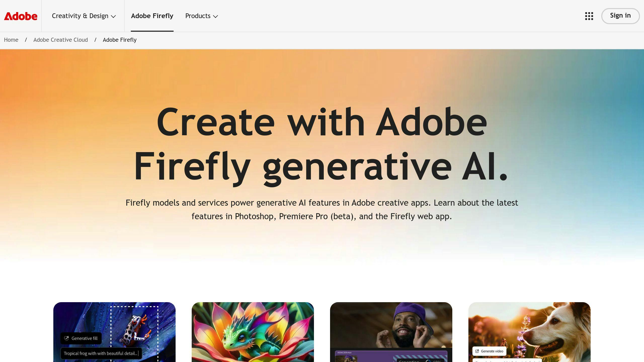Screen dimensions: 644x362
Task: Open the green dragon flower image card
Action: pyautogui.click(x=253, y=332)
